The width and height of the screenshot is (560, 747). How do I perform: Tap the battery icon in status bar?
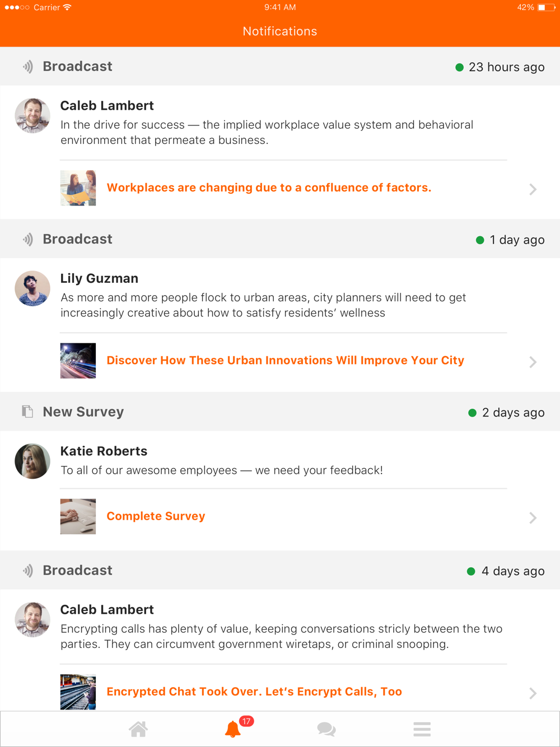coord(545,7)
